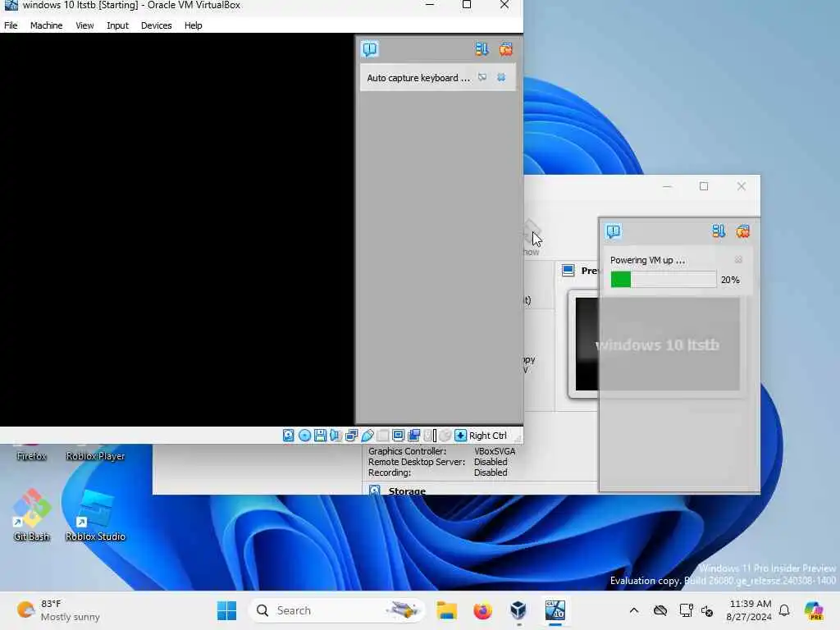The image size is (840, 630).
Task: Open the Input menu
Action: (x=117, y=25)
